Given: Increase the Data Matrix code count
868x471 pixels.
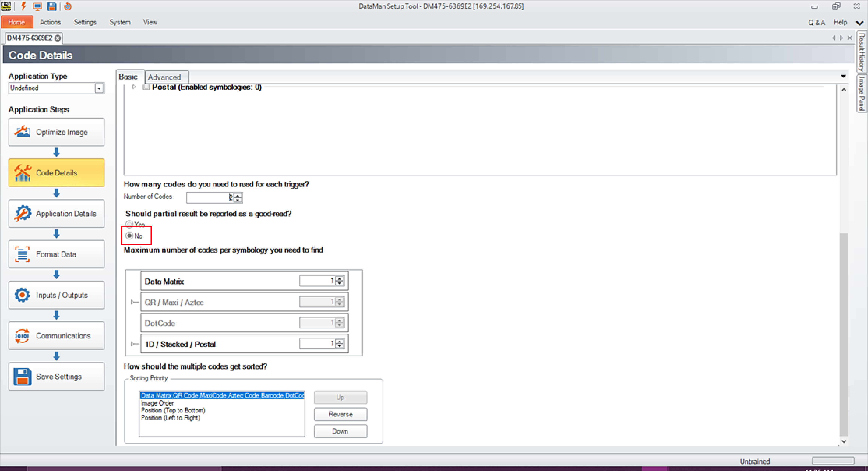Looking at the screenshot, I should coord(340,279).
